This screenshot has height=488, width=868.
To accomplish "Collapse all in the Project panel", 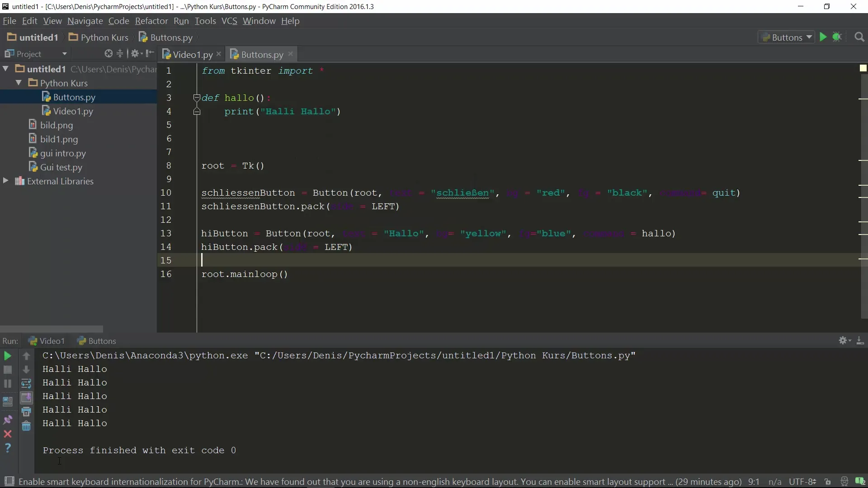I will [x=120, y=54].
